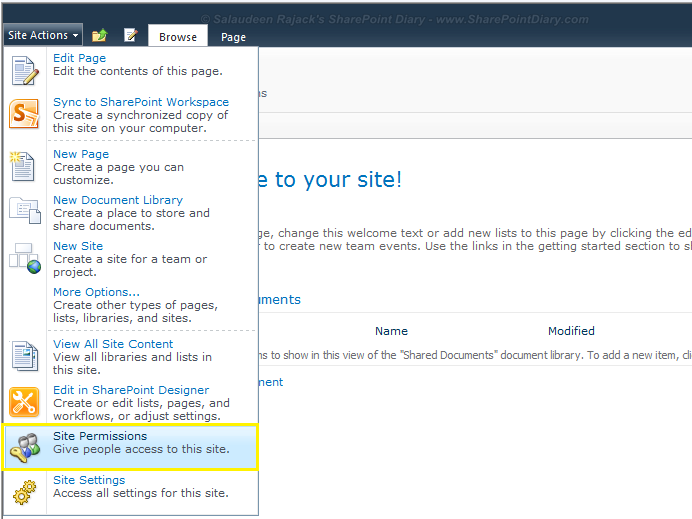Select Site Permissions menu item

[x=131, y=447]
